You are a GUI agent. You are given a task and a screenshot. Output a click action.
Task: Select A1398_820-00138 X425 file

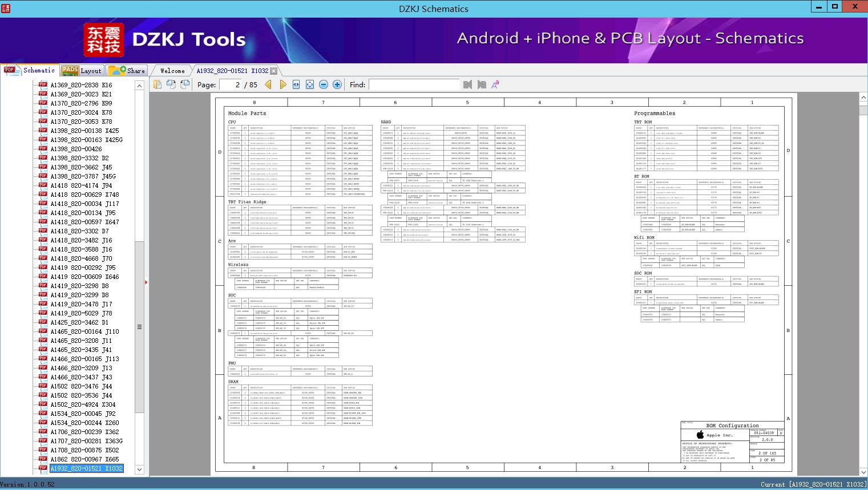84,131
